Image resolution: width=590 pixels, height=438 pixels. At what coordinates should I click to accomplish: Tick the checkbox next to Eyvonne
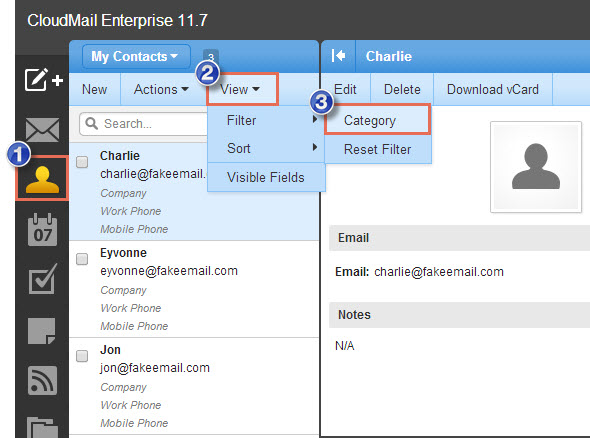coord(82,259)
